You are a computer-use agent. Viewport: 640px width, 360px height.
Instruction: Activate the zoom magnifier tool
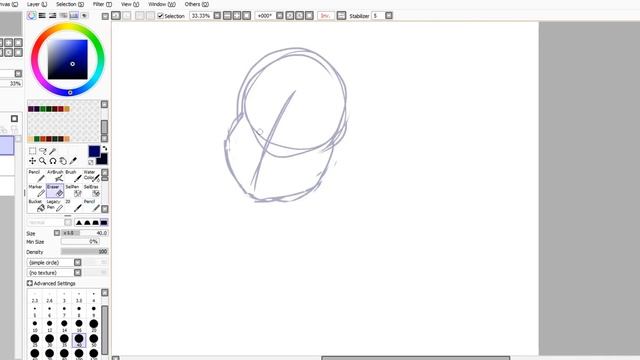coord(42,161)
